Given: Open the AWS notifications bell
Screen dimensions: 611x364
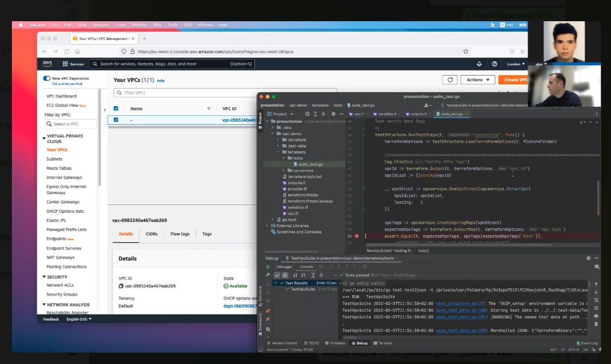Looking at the screenshot, I should 479,64.
